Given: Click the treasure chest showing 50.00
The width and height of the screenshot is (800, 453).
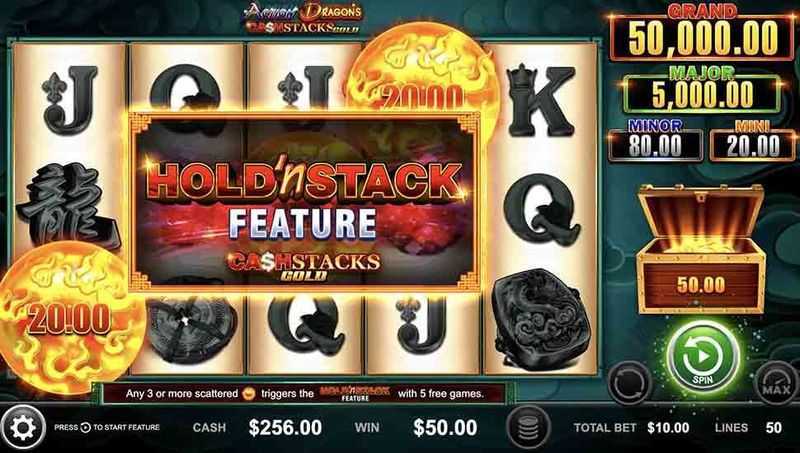Looking at the screenshot, I should (701, 248).
